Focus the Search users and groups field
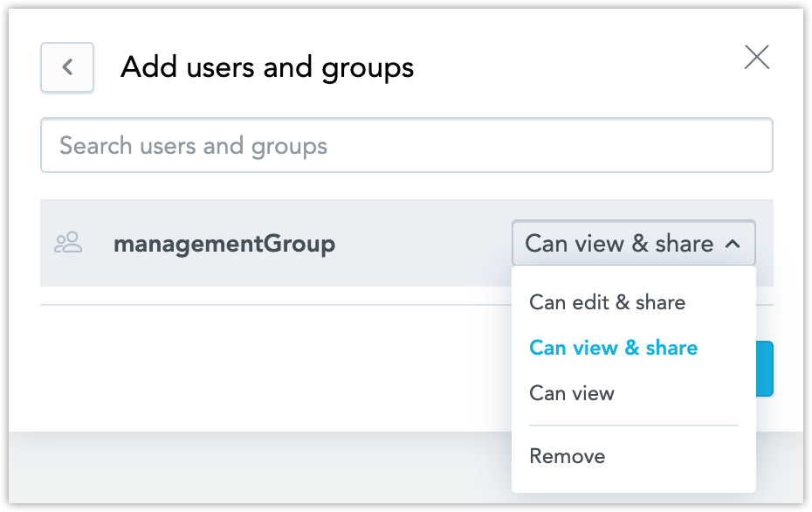 [407, 145]
